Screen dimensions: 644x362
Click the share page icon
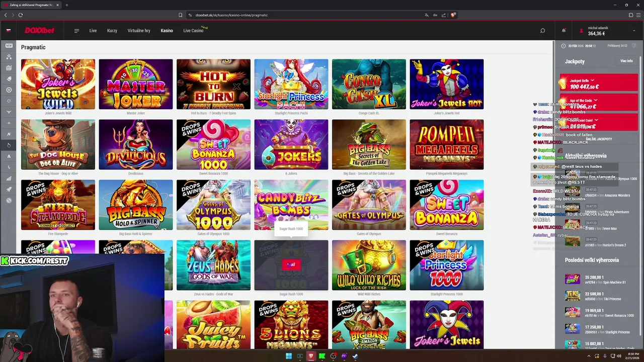[x=443, y=15]
